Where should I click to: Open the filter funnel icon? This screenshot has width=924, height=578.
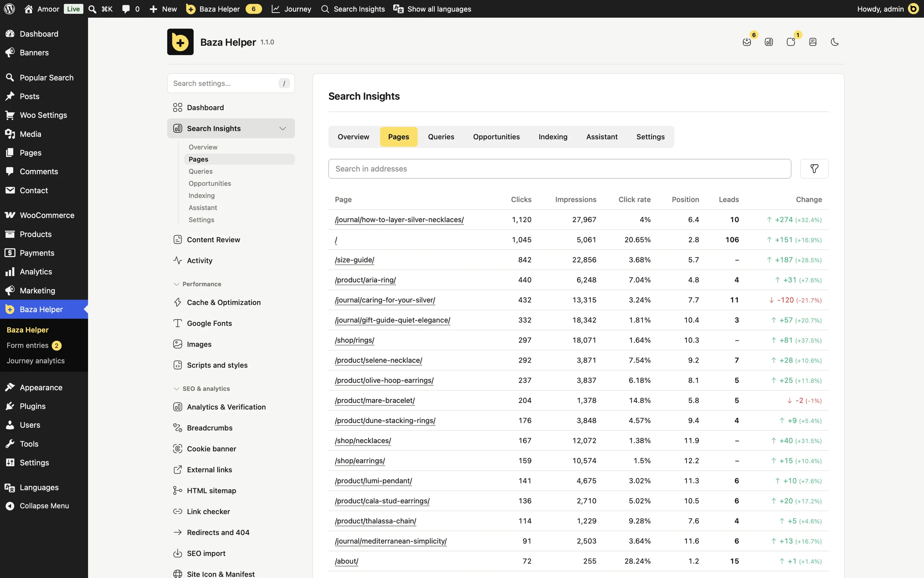pyautogui.click(x=814, y=168)
